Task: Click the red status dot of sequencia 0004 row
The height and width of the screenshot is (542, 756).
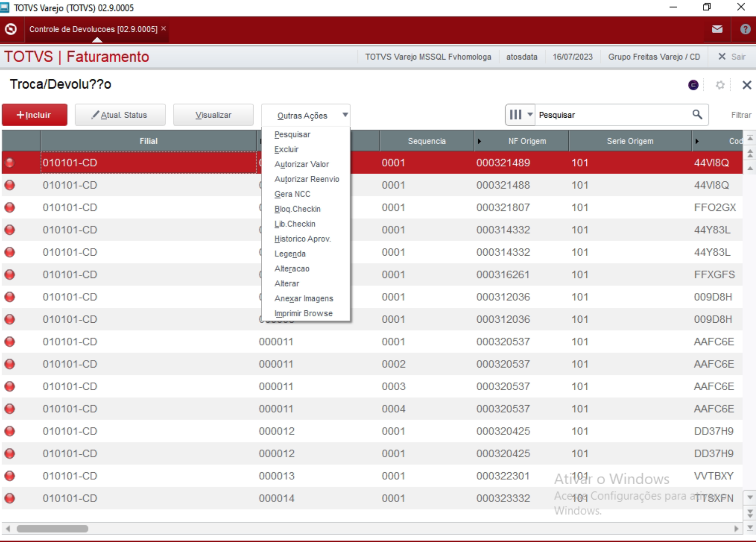Action: [10, 409]
